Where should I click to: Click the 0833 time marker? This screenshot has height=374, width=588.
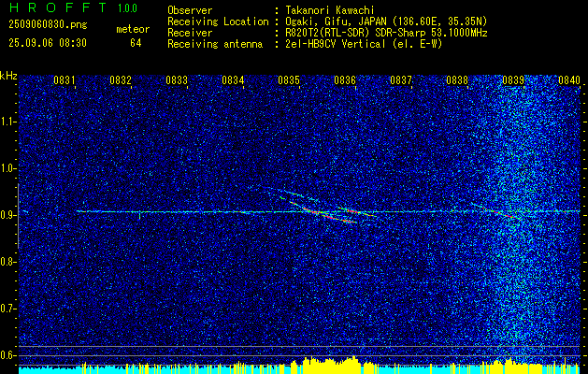click(177, 80)
